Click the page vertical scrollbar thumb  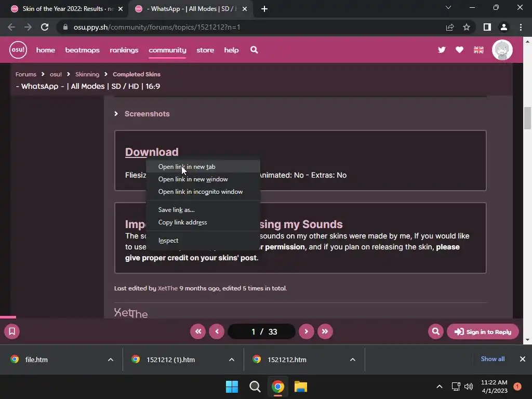pyautogui.click(x=527, y=118)
